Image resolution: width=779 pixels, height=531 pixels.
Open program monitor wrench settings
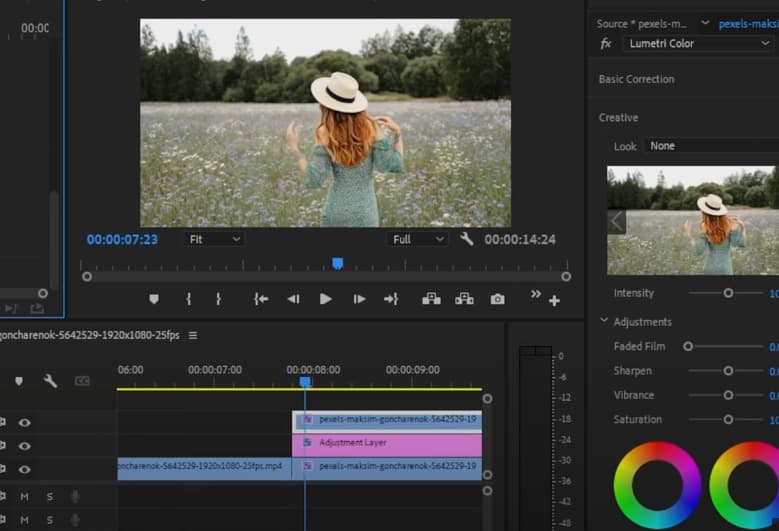pos(467,239)
